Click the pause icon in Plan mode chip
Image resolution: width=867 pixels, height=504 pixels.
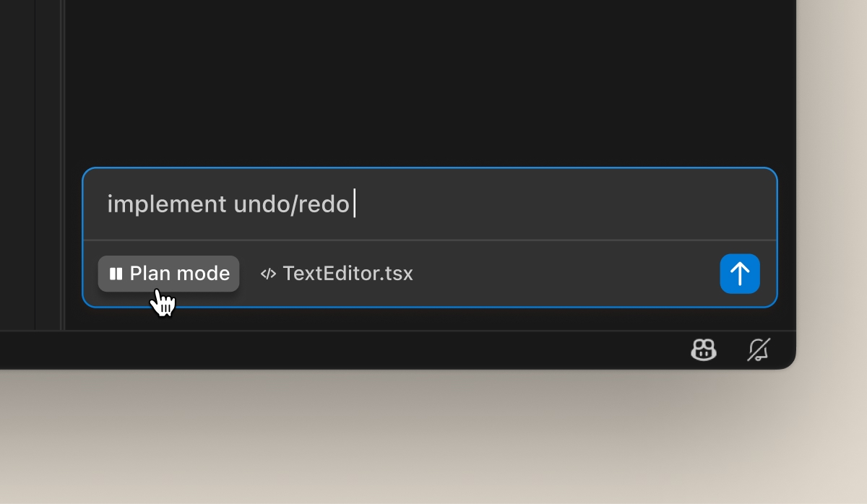pos(116,274)
